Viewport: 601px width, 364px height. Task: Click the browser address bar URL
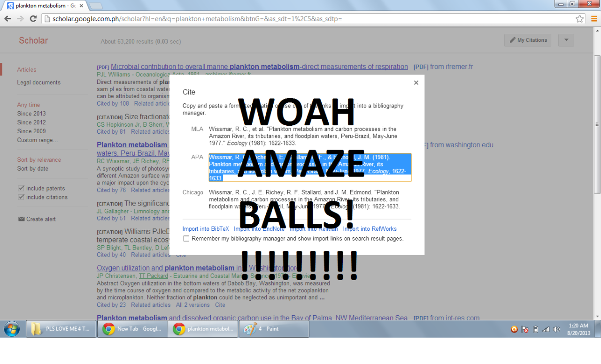click(197, 19)
